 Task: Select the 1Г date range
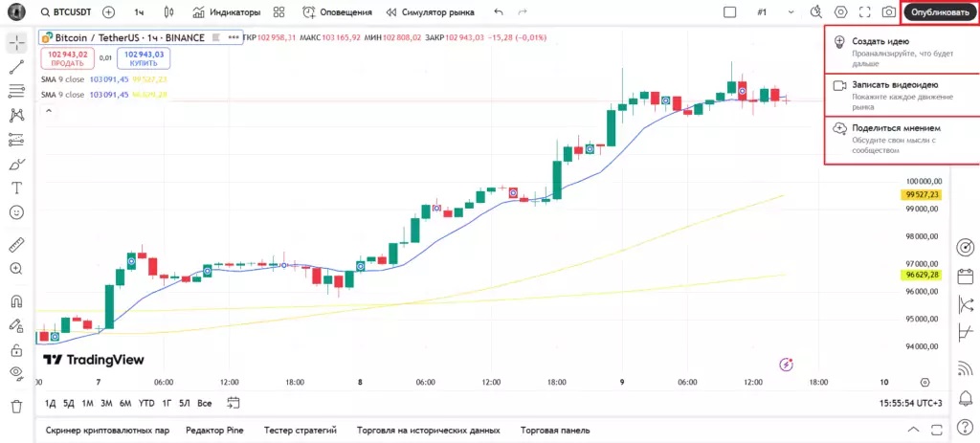pos(167,403)
